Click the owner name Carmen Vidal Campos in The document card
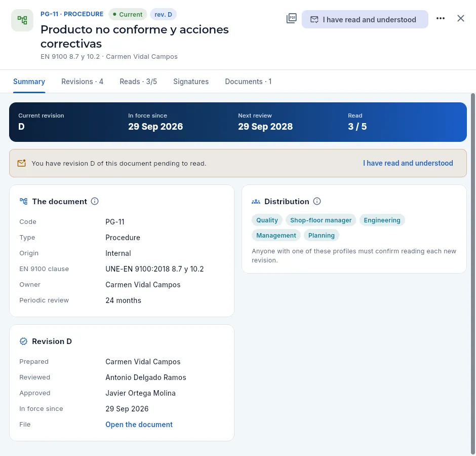This screenshot has width=476, height=456. click(143, 285)
